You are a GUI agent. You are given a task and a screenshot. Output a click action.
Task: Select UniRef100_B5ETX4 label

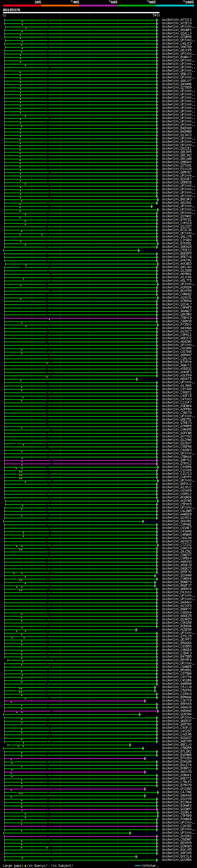[x=177, y=257]
